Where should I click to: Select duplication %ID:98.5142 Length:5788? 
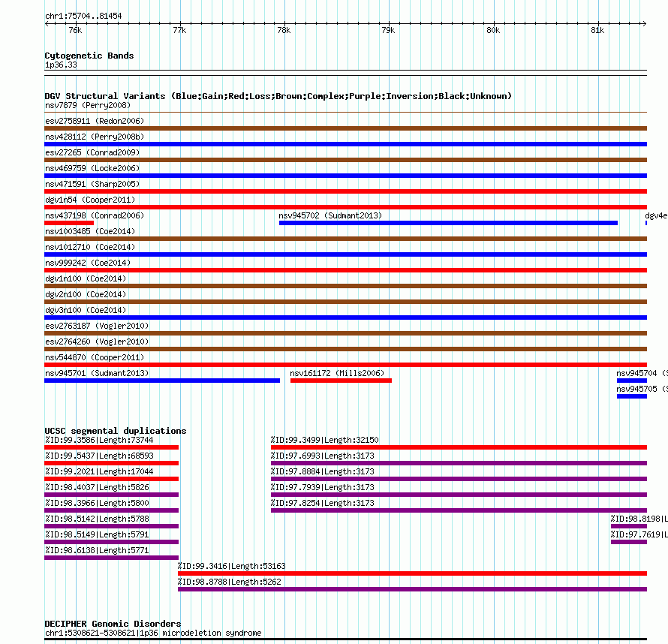coord(111,526)
